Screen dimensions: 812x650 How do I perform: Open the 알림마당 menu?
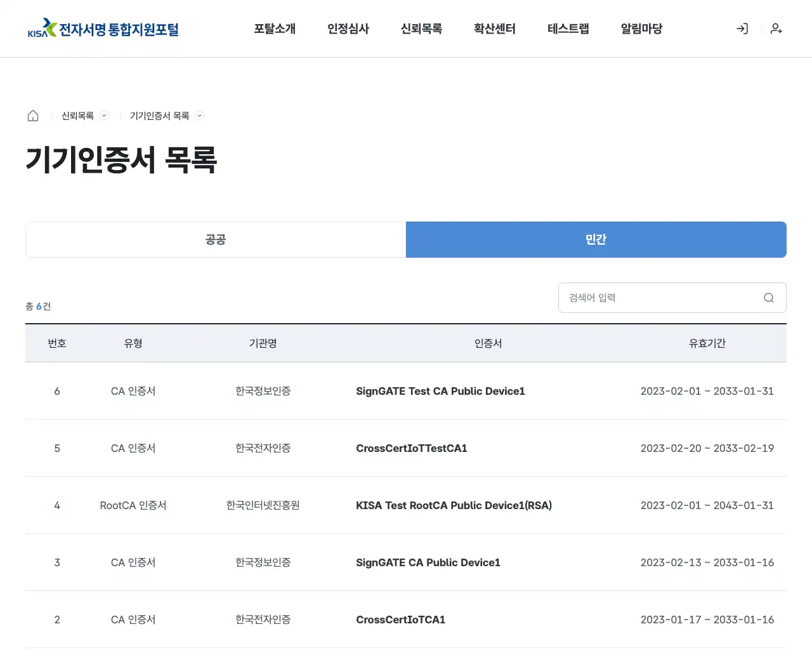[641, 29]
